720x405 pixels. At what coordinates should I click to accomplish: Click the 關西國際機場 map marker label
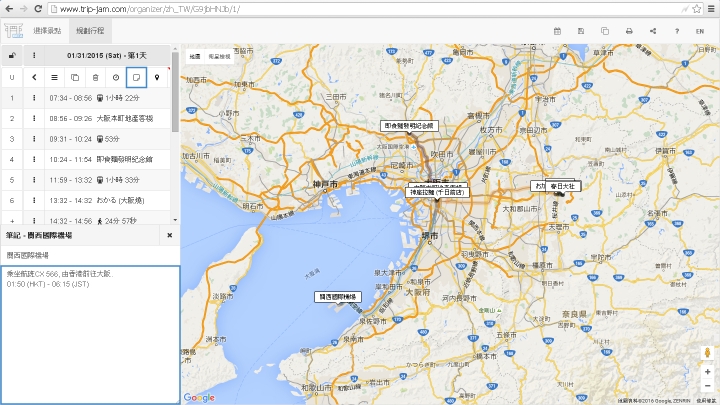click(x=338, y=297)
